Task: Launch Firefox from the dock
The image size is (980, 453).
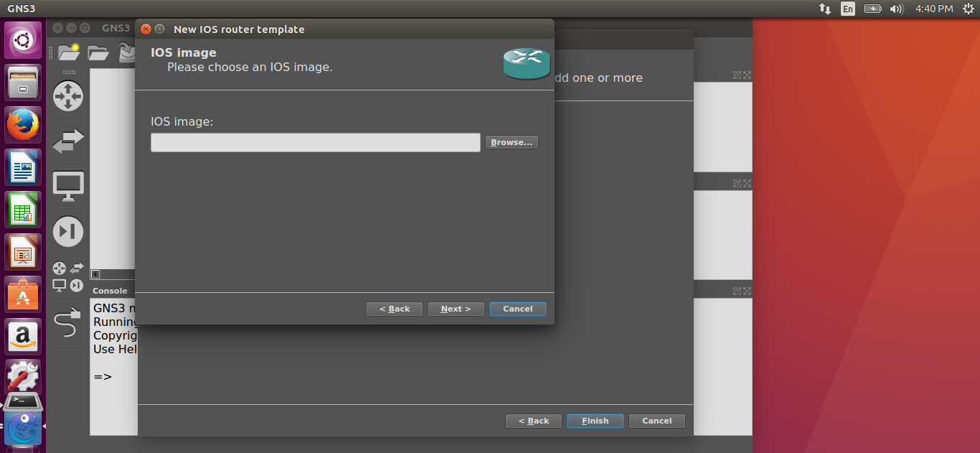Action: pyautogui.click(x=23, y=125)
